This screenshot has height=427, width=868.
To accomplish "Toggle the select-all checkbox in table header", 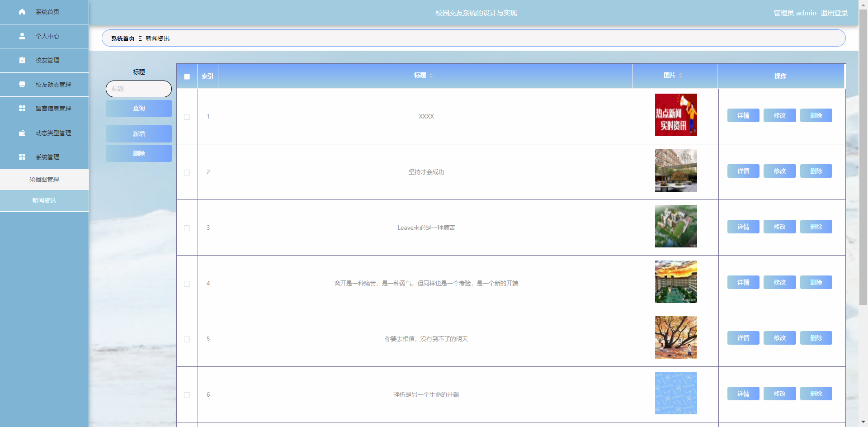I will (x=187, y=76).
